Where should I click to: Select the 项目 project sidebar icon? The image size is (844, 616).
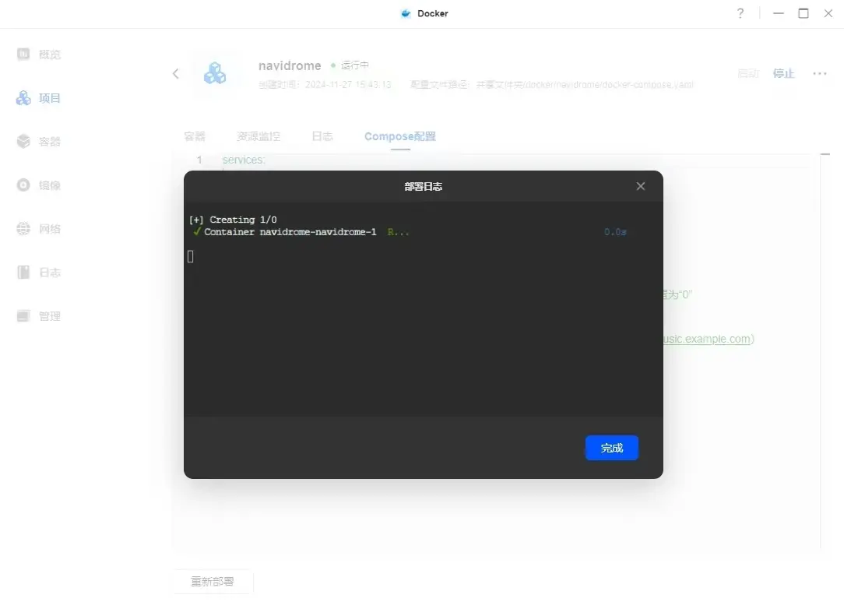[x=23, y=97]
